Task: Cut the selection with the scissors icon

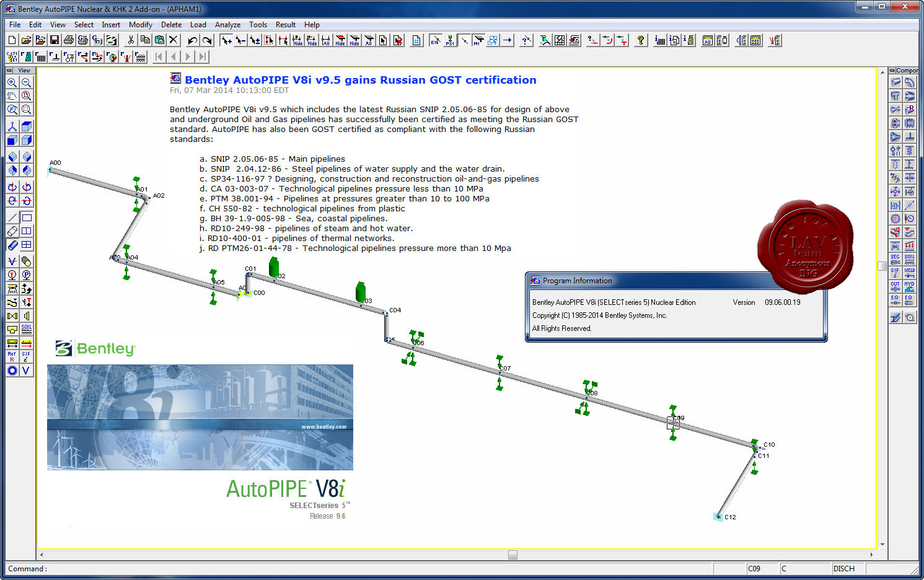Action: pos(131,40)
